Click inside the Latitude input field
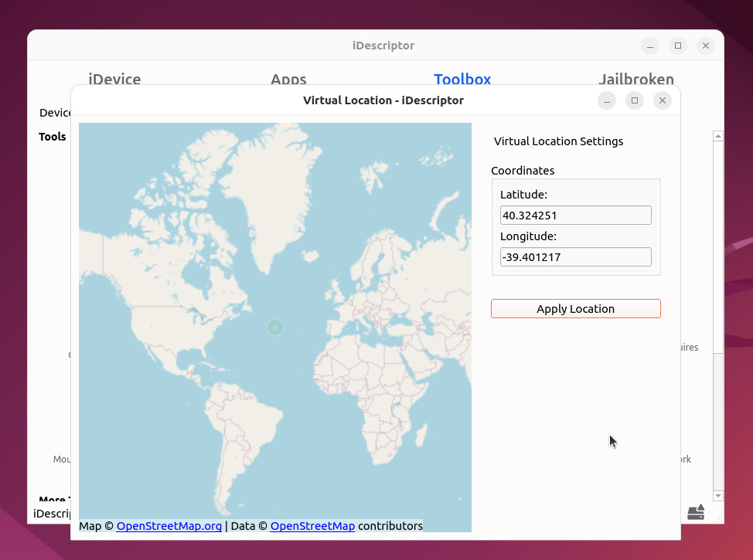 click(x=575, y=215)
